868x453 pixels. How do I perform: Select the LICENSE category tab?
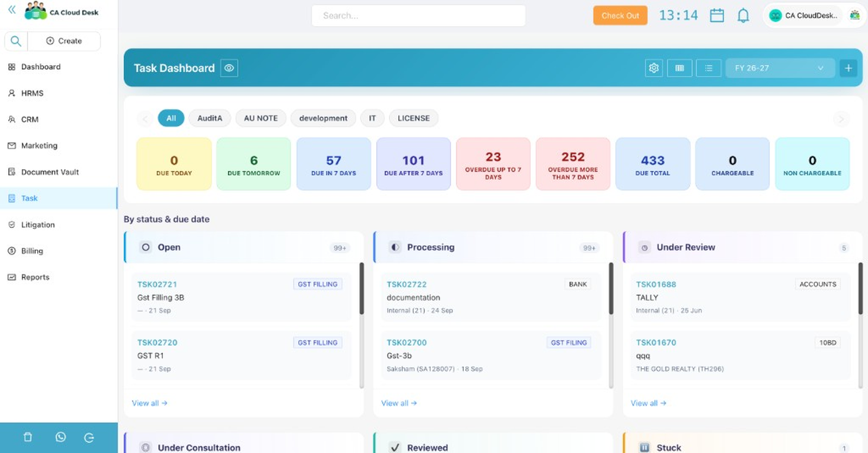point(413,118)
